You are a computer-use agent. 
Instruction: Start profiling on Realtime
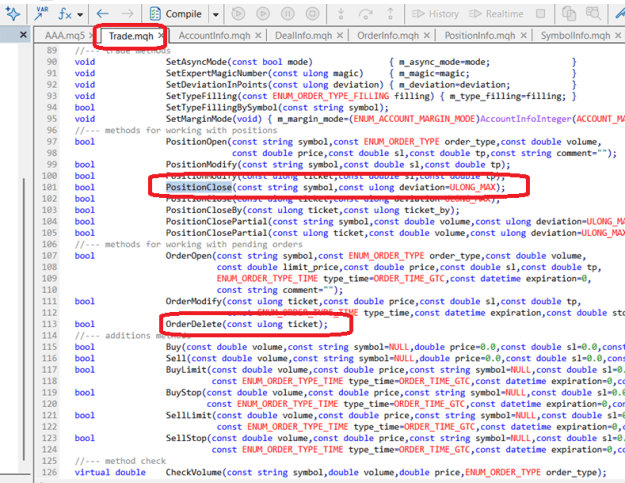click(x=496, y=14)
